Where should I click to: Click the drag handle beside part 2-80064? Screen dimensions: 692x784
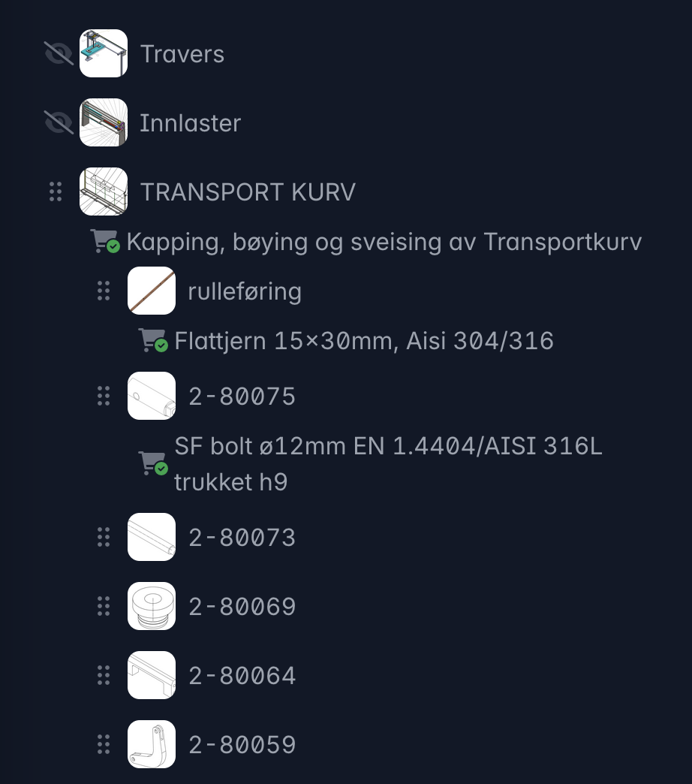104,675
